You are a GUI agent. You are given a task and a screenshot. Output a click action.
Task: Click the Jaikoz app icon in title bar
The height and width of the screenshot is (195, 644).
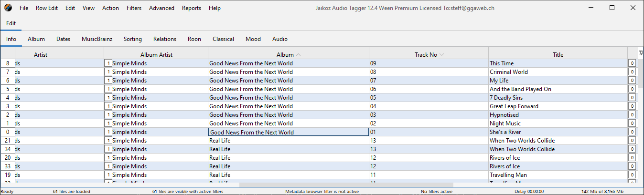click(x=8, y=8)
